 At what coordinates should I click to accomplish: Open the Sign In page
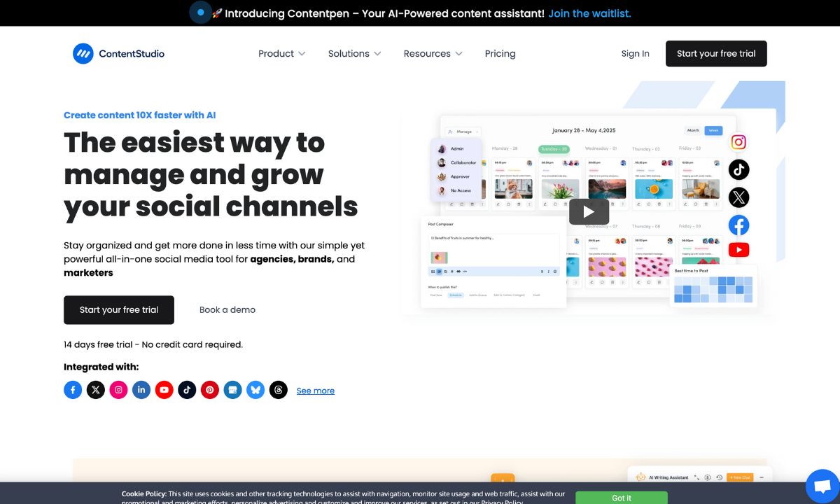coord(636,54)
